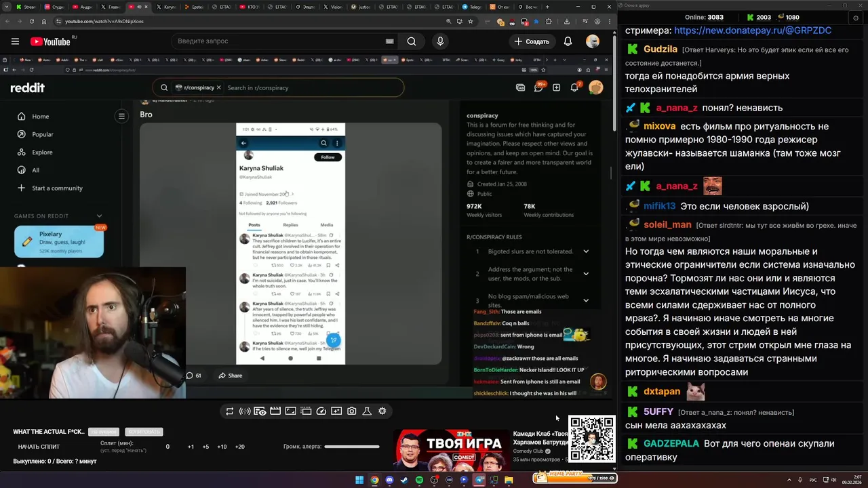Viewport: 868px width, 488px height.
Task: Click username mixova in chat
Action: tap(660, 126)
